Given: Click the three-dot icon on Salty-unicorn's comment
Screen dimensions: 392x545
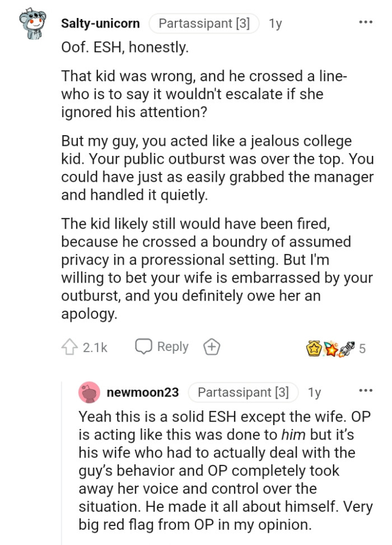Looking at the screenshot, I should point(365,21).
